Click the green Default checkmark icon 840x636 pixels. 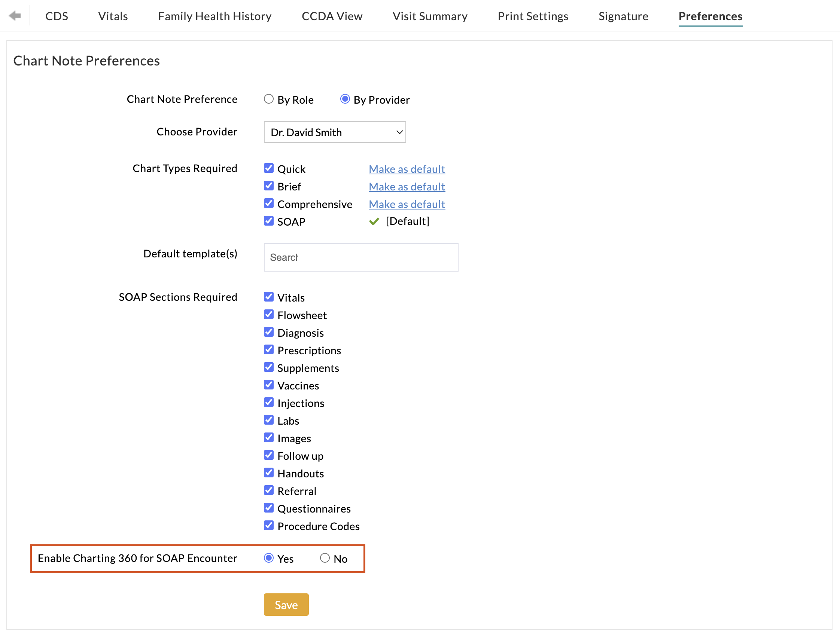click(374, 221)
